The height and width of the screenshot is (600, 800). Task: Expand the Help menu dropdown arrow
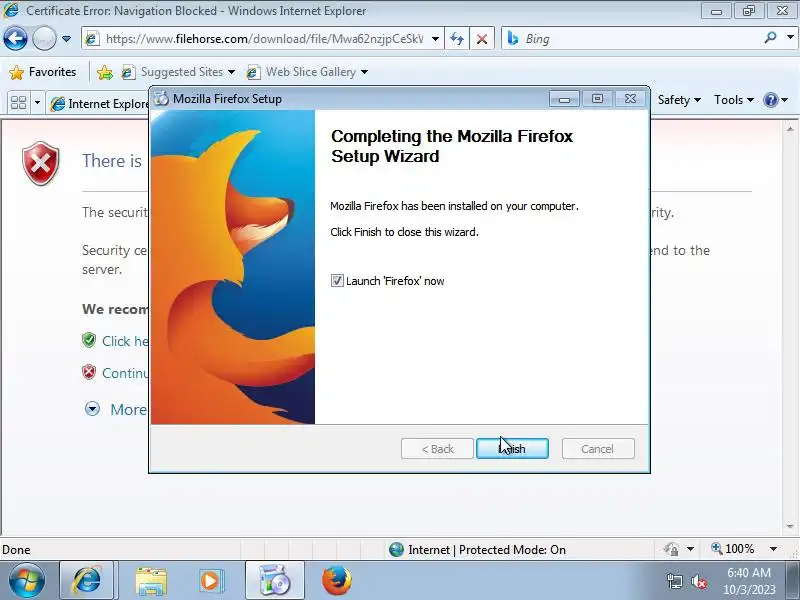click(x=785, y=100)
